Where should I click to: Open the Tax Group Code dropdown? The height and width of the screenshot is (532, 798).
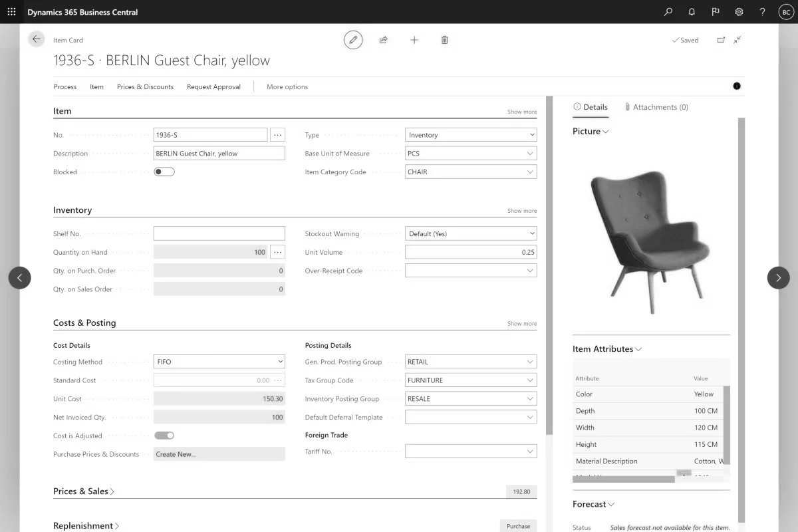tap(471, 380)
